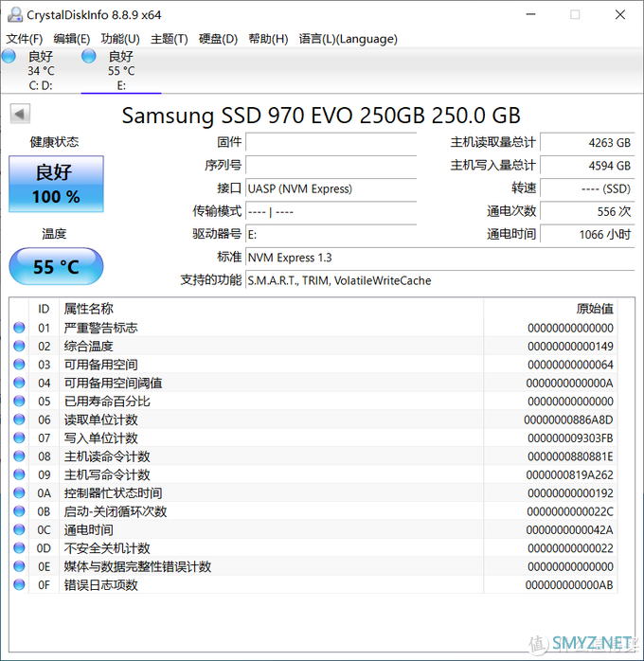Viewport: 644px width, 661px height.
Task: Click the interface field UASP (NVM Express)
Action: tap(331, 188)
